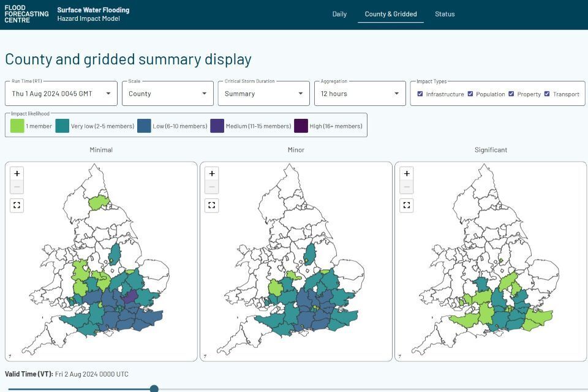588x392 pixels.
Task: Select the Critical Storm Duration Summary field
Action: coord(263,94)
